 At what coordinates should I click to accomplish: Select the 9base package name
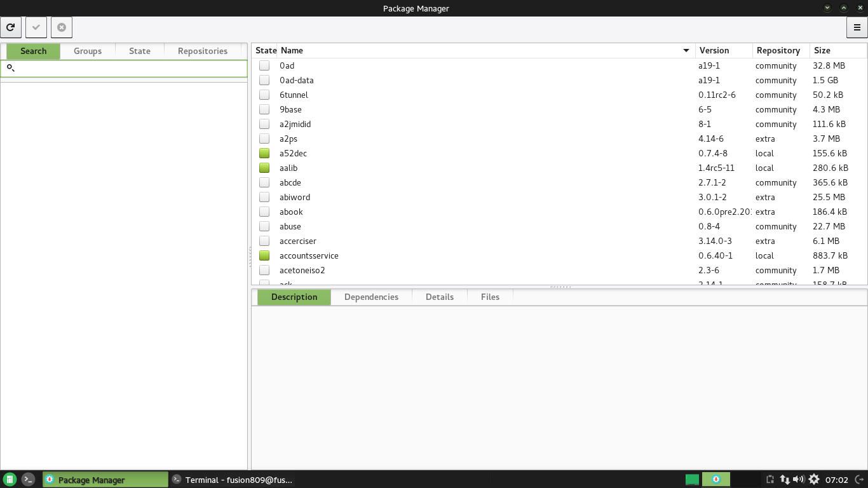(290, 109)
